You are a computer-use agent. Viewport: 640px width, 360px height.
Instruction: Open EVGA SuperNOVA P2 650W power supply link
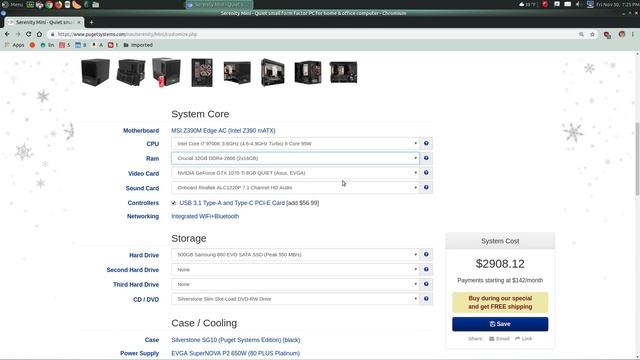pos(235,353)
